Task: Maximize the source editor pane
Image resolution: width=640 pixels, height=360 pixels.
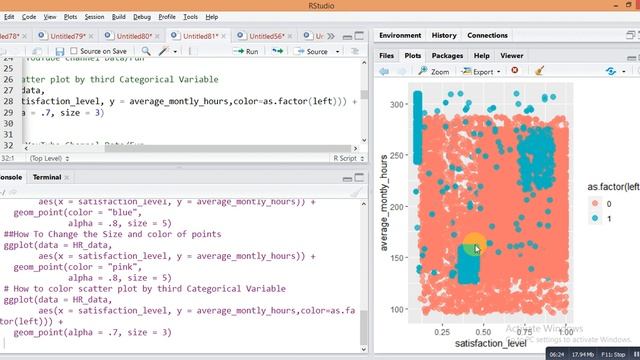Action: click(x=359, y=36)
